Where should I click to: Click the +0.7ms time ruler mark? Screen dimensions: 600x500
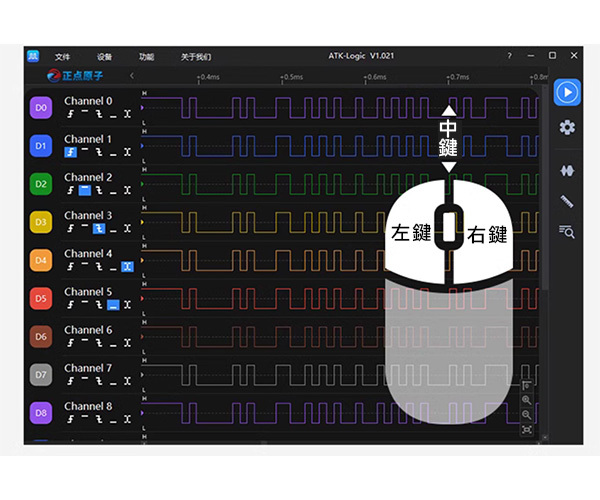point(458,77)
